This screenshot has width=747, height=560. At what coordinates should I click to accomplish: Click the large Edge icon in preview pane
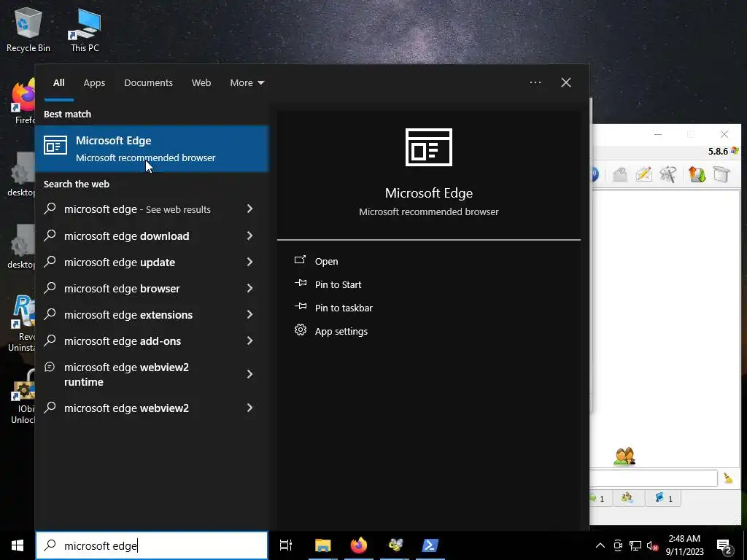tap(429, 147)
